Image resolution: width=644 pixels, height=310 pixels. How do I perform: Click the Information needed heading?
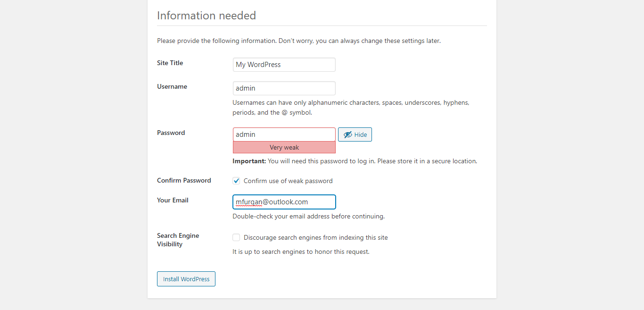coord(206,16)
